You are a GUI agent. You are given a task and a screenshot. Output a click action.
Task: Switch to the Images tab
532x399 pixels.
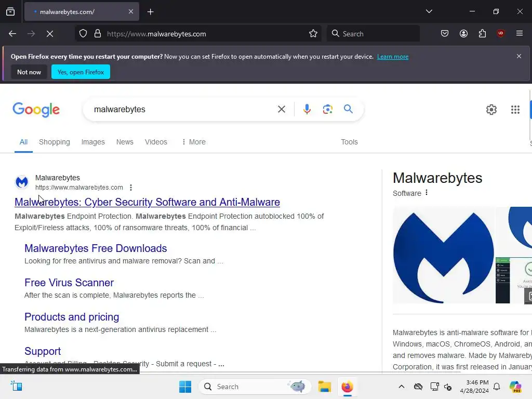click(93, 142)
